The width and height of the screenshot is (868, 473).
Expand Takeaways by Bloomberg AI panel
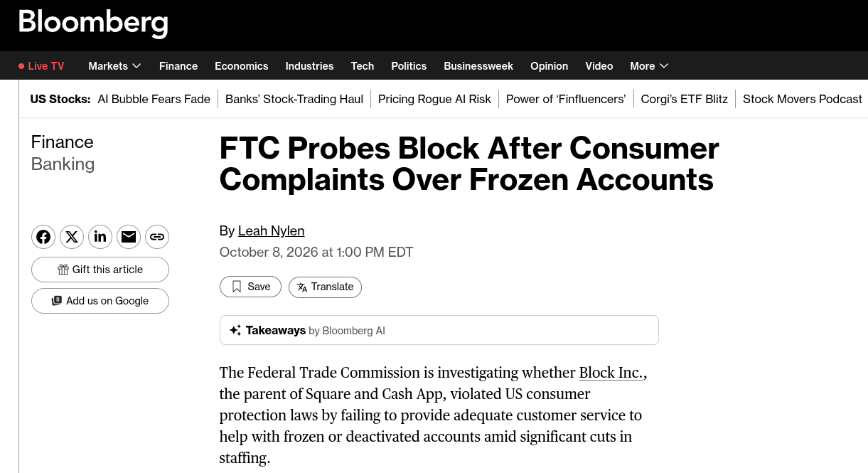439,330
